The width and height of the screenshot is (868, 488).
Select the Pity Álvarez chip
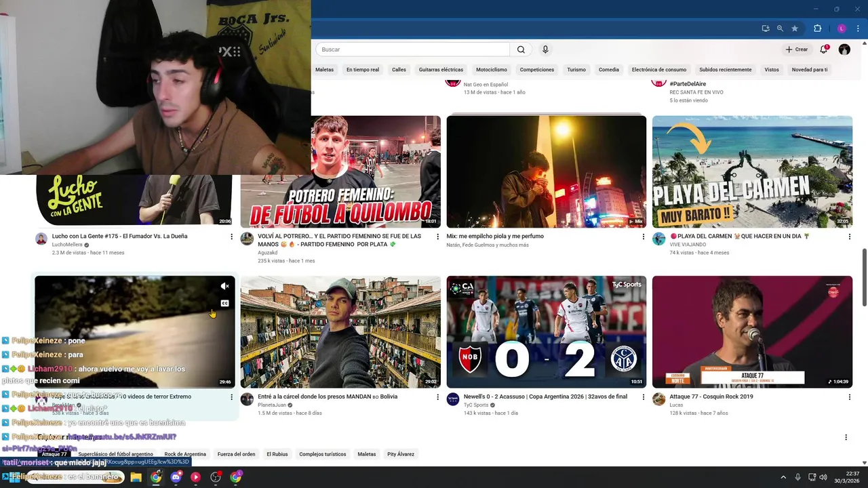[x=401, y=454]
